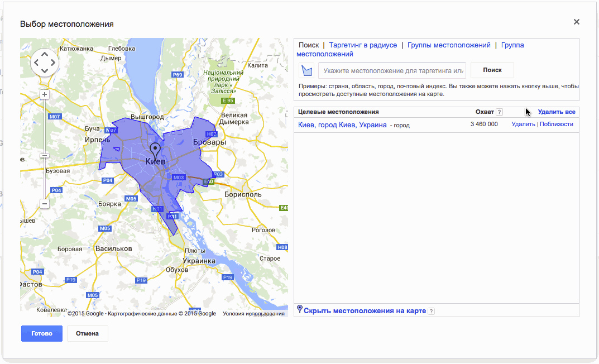Image resolution: width=599 pixels, height=364 pixels.
Task: Switch to Таргетинг в радиусе tab
Action: pos(363,45)
